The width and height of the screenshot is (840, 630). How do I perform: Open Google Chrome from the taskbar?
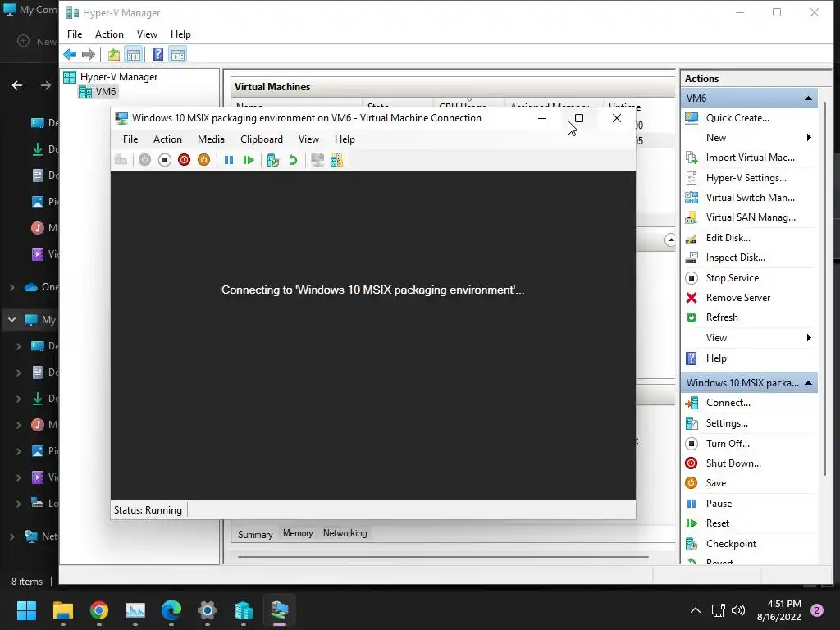pos(99,610)
